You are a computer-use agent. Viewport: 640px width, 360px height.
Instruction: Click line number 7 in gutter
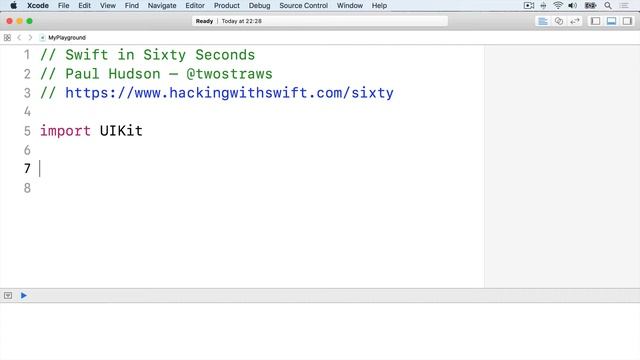[27, 169]
